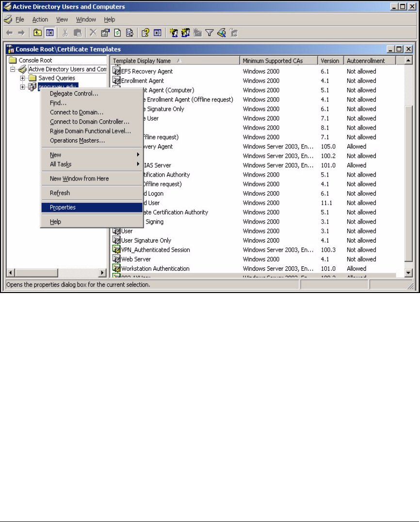Click Active Directory Users and Computers tree label
Image resolution: width=420 pixels, height=522 pixels.
pyautogui.click(x=67, y=69)
